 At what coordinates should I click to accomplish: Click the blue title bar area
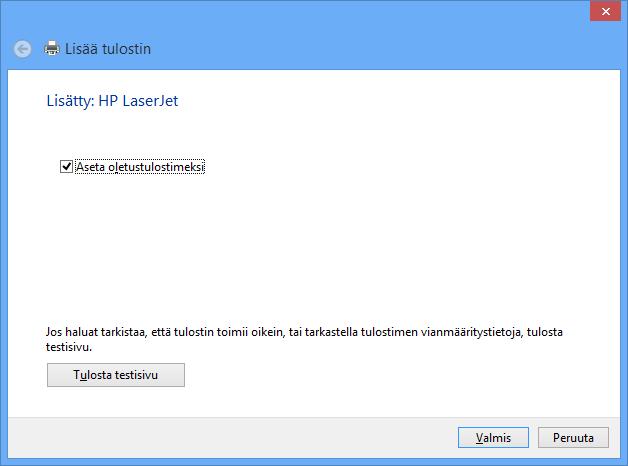pyautogui.click(x=320, y=24)
